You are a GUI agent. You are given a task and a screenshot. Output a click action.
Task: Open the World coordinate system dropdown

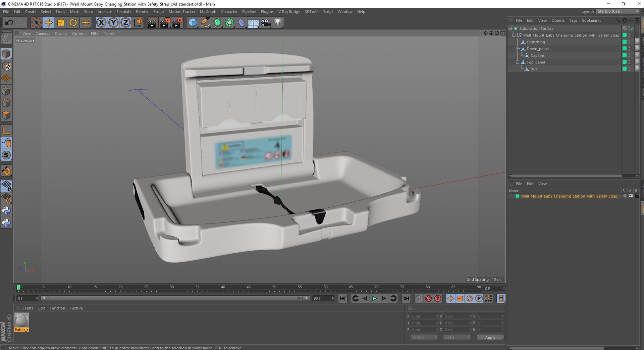[424, 337]
